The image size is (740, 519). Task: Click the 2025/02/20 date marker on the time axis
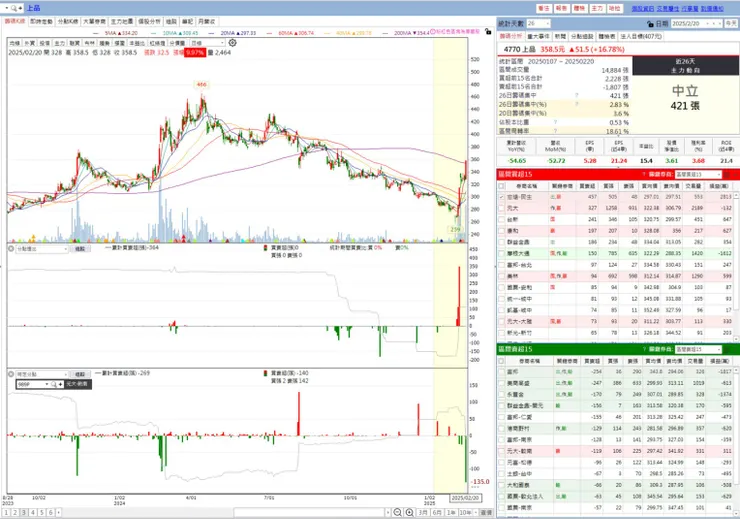[x=465, y=498]
